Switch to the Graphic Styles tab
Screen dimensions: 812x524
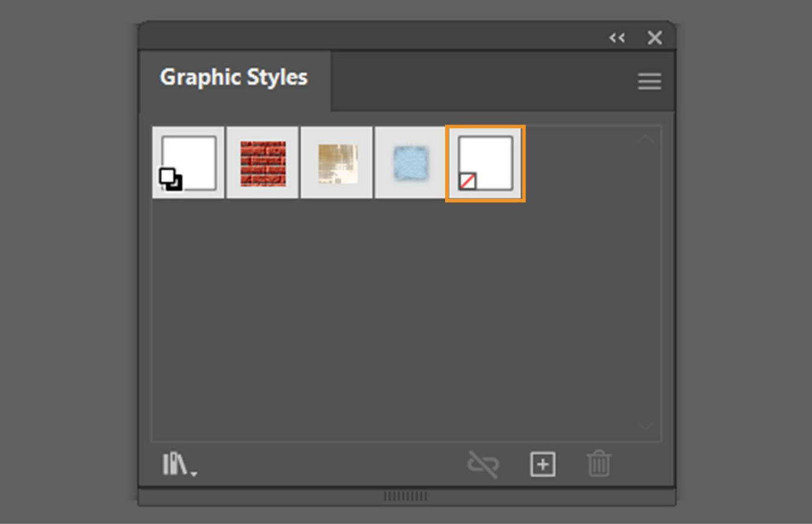coord(233,77)
